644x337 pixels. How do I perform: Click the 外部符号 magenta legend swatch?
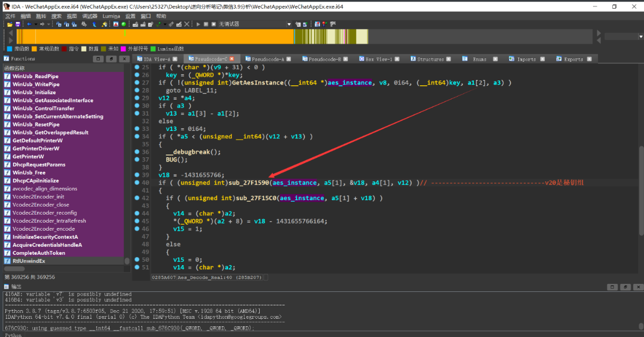pyautogui.click(x=123, y=49)
